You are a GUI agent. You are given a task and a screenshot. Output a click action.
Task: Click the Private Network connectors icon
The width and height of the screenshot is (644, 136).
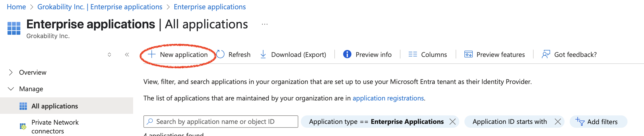pyautogui.click(x=23, y=126)
